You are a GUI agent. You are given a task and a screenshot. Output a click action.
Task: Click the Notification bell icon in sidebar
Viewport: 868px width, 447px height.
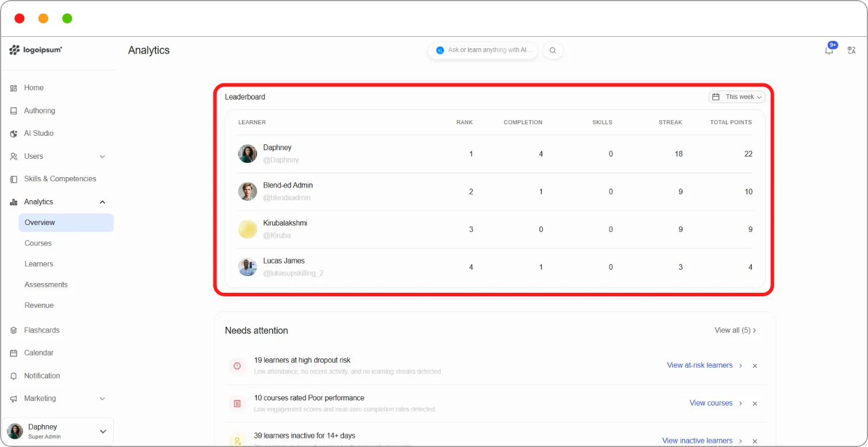click(14, 376)
